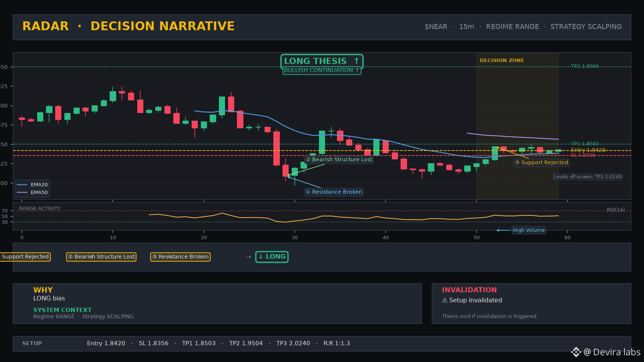Click TP1 1.8503 in the setup bar
This screenshot has width=644, height=362.
click(x=199, y=343)
